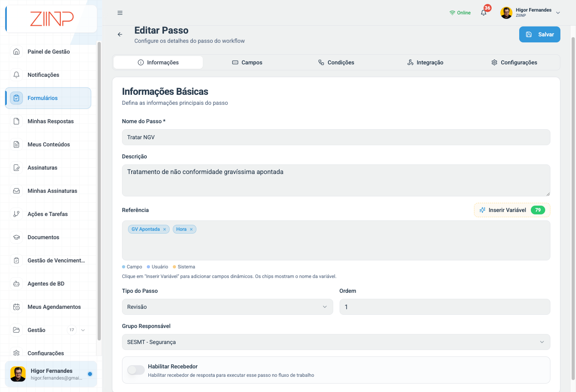Open Agentes de BD sidebar icon
The image size is (576, 392).
(x=16, y=284)
